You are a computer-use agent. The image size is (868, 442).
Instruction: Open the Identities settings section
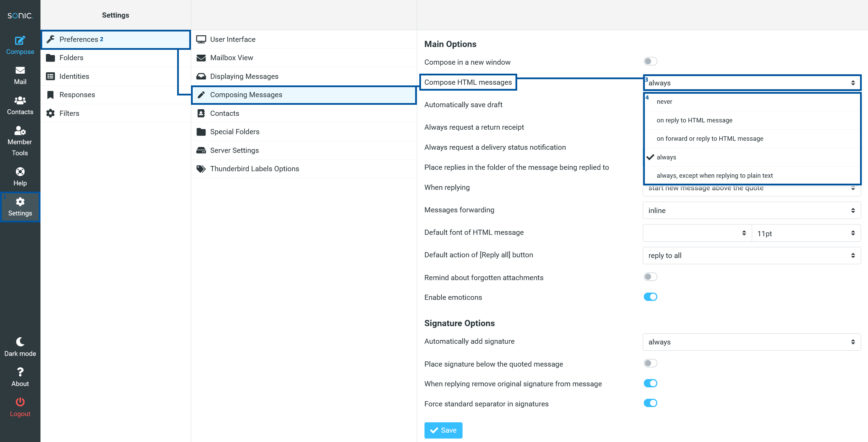pyautogui.click(x=116, y=76)
